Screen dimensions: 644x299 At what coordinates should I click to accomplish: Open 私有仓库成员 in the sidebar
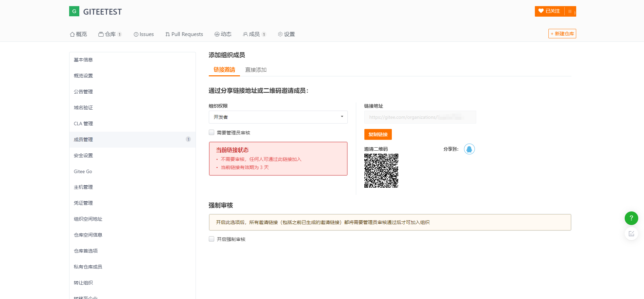pyautogui.click(x=133, y=267)
